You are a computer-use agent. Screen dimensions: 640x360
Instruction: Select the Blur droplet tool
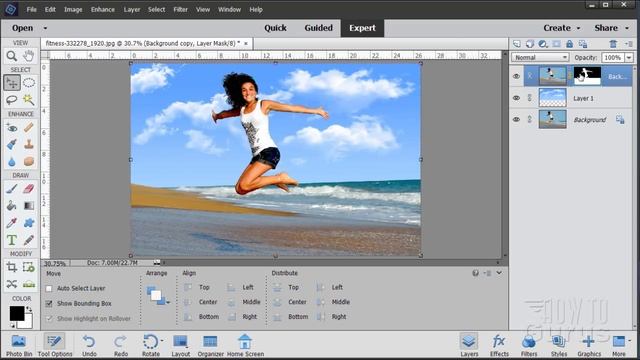point(11,162)
